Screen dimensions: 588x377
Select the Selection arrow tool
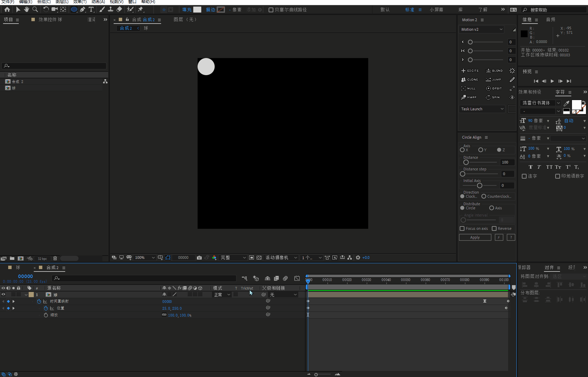click(18, 10)
